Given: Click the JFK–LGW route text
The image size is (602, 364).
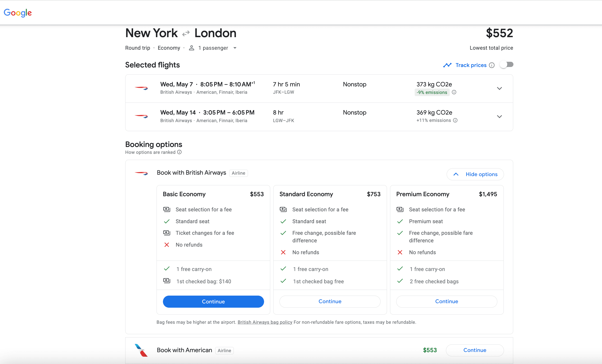Looking at the screenshot, I should pyautogui.click(x=283, y=92).
